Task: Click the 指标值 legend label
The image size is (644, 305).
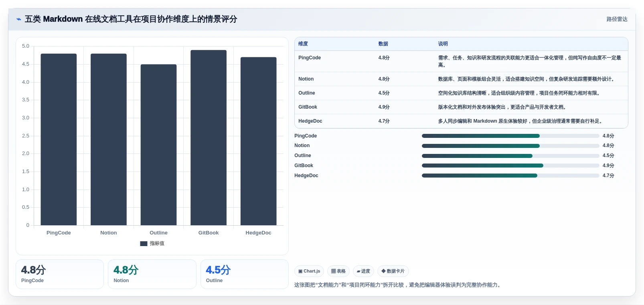Action: pyautogui.click(x=157, y=244)
